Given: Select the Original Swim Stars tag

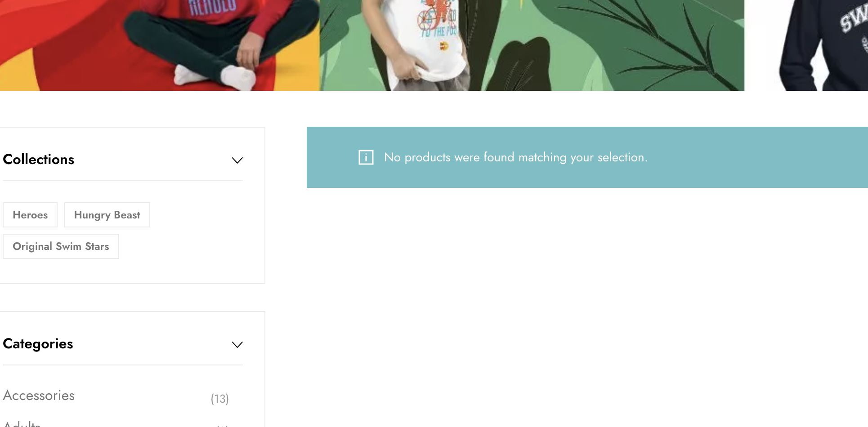Looking at the screenshot, I should tap(61, 246).
